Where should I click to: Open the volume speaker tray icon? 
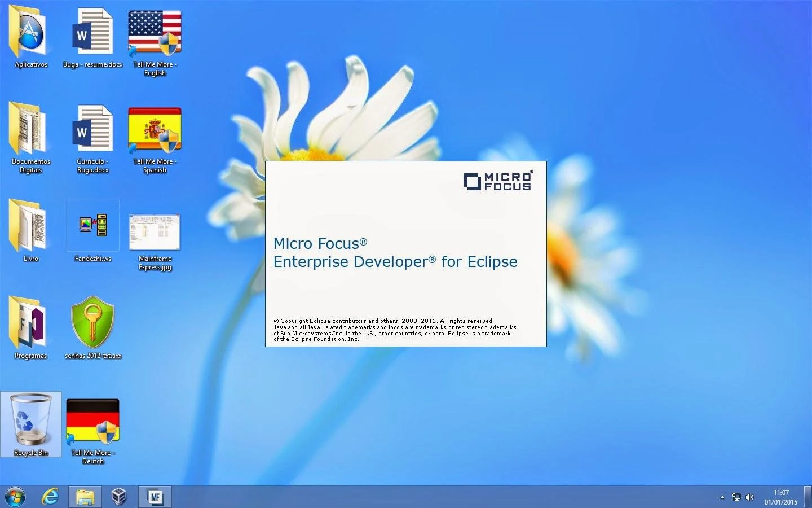click(750, 497)
